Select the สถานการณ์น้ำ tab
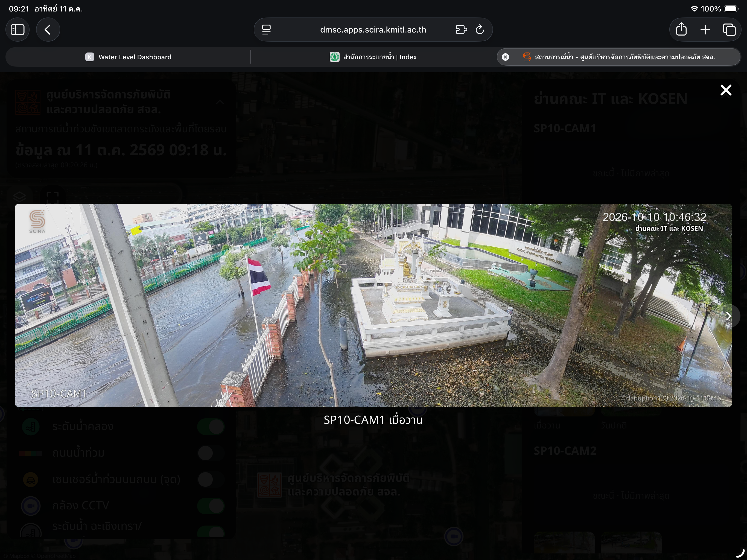The height and width of the screenshot is (560, 747). (618, 57)
